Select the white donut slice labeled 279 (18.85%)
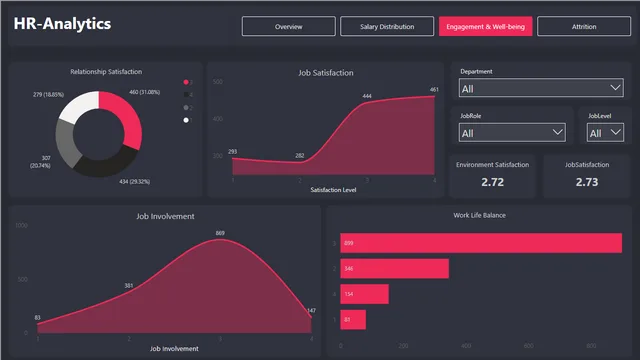 (x=81, y=106)
